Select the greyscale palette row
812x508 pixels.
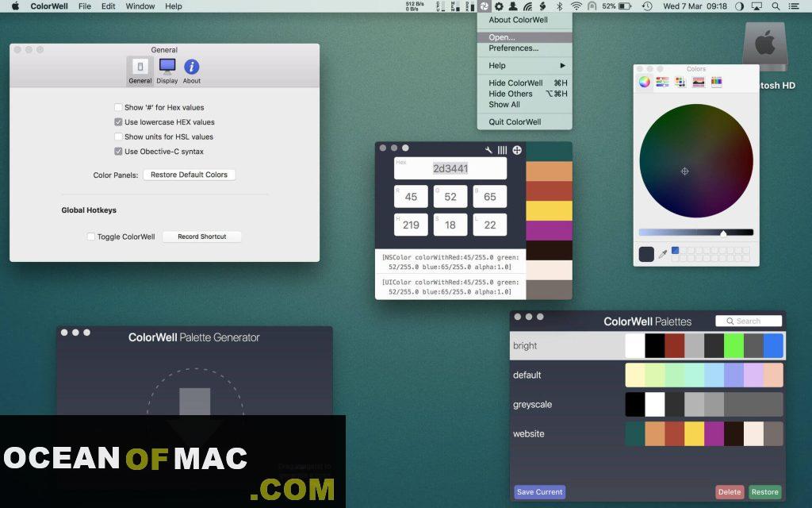click(647, 404)
